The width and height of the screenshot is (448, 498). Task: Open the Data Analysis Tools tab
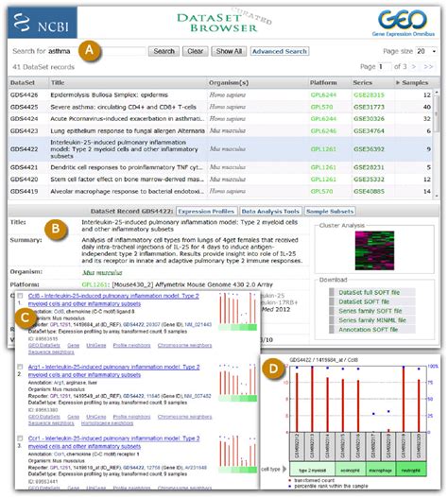(270, 212)
